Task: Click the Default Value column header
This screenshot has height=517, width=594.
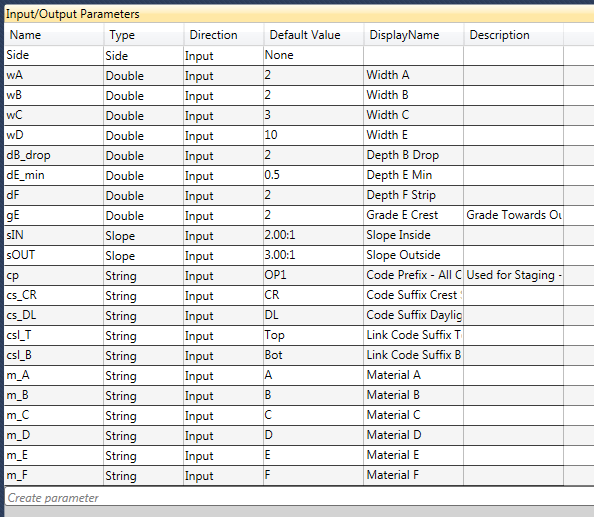Action: point(314,35)
